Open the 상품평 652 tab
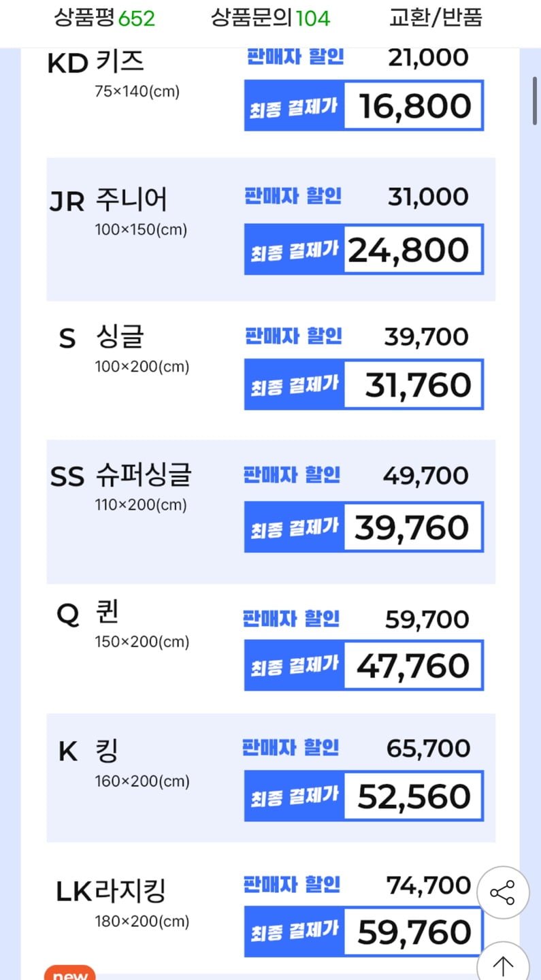 pos(104,18)
